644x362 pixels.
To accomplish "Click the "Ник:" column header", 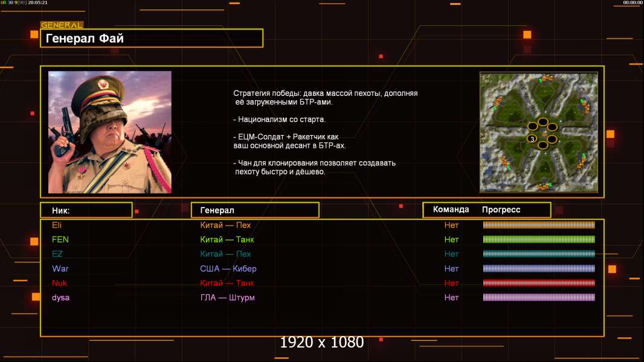I will click(x=86, y=211).
